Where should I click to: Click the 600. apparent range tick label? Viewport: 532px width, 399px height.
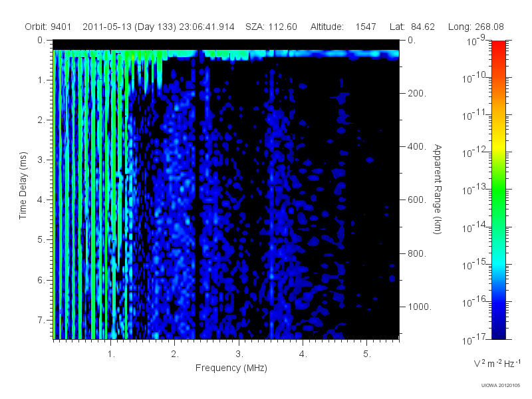tap(417, 200)
